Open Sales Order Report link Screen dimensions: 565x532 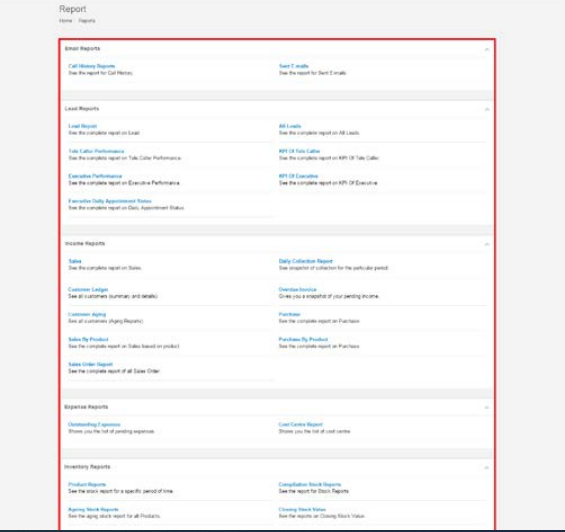pos(90,364)
